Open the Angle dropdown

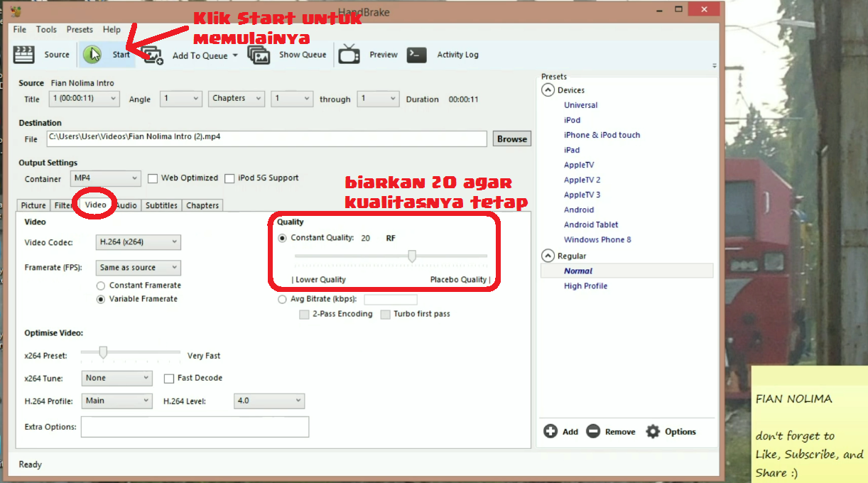pos(180,99)
